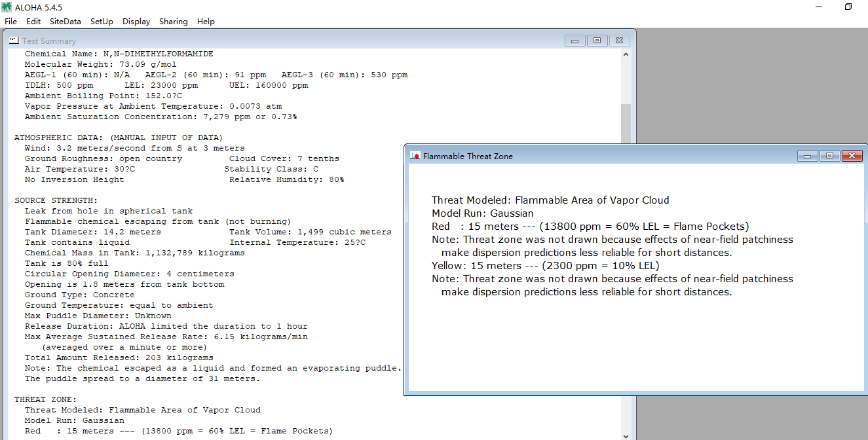Click the Ambient Saturation Concentration line
Screen dimensions: 868x440
coord(161,117)
